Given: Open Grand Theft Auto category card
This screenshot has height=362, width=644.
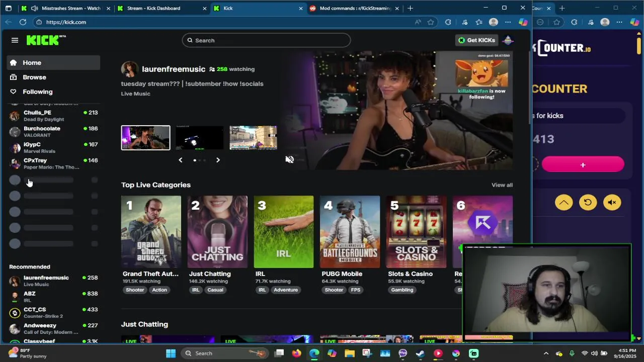Looking at the screenshot, I should pyautogui.click(x=151, y=232).
